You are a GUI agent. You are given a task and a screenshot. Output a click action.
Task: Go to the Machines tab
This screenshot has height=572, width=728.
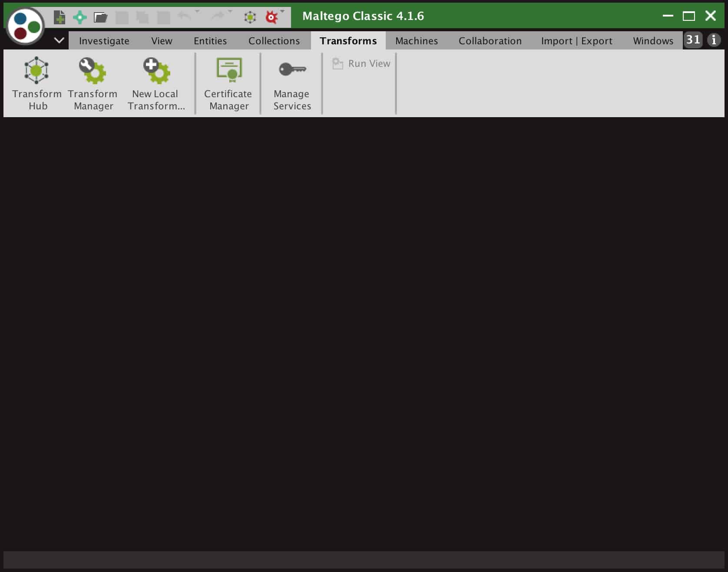pos(417,41)
